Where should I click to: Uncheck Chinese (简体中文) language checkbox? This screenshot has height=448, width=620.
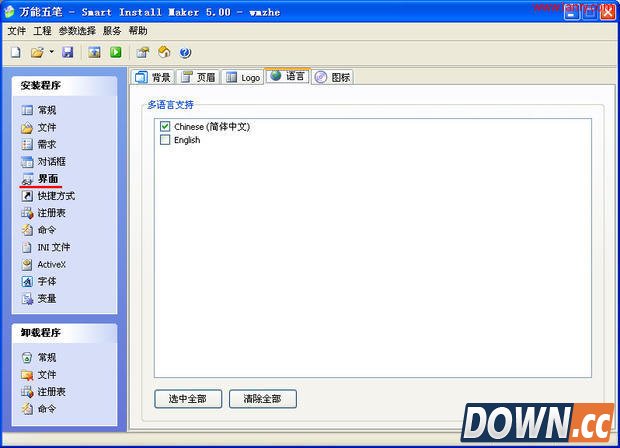click(x=165, y=127)
